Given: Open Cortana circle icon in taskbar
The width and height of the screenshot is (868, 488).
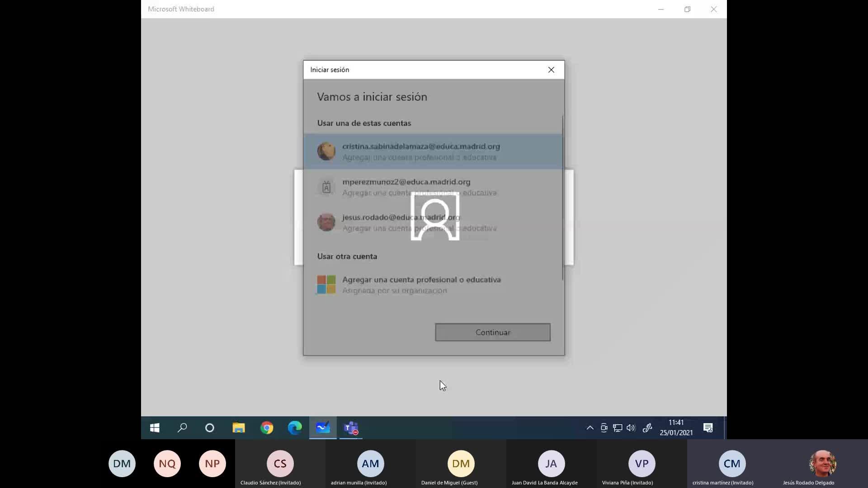Looking at the screenshot, I should click(x=210, y=428).
